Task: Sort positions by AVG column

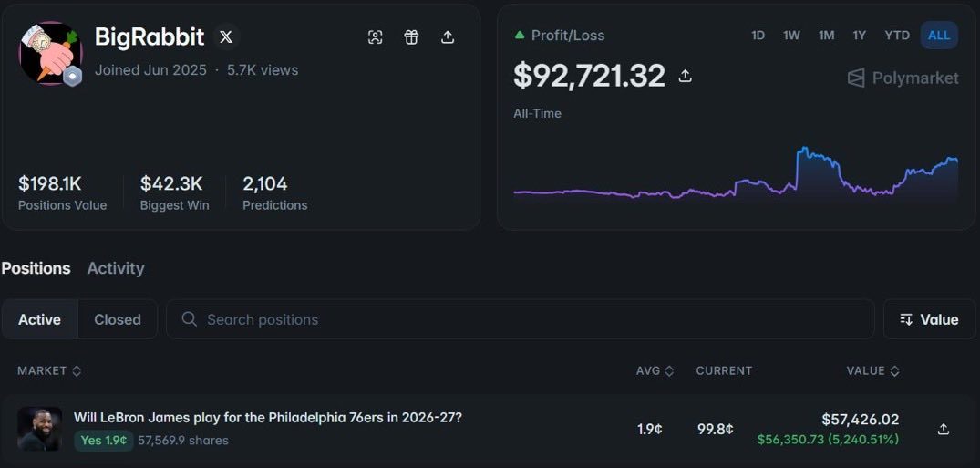Action: (655, 371)
